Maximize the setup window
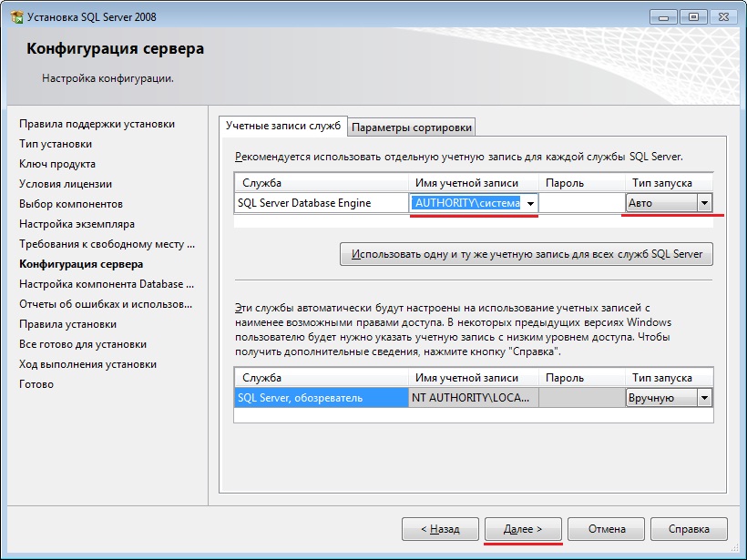This screenshot has height=560, width=747. coord(693,17)
